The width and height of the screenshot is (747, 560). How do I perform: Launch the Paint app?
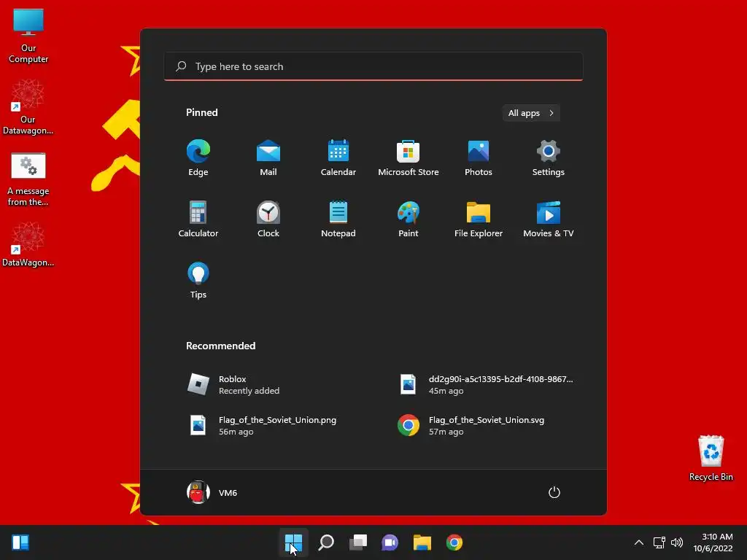coord(409,219)
